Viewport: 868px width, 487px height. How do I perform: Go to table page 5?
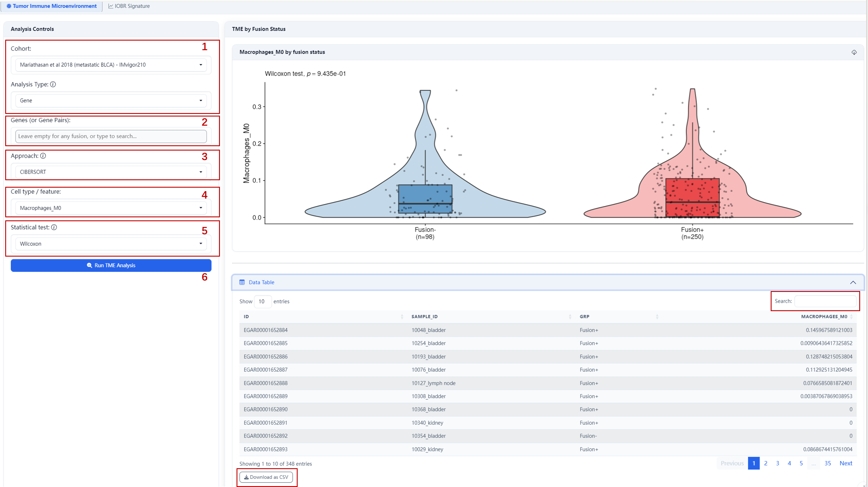coord(801,463)
